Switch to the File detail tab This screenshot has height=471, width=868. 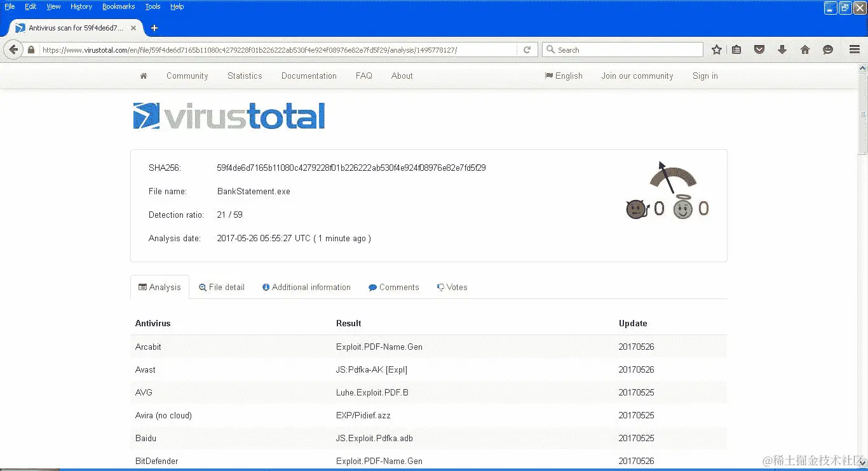coord(222,287)
